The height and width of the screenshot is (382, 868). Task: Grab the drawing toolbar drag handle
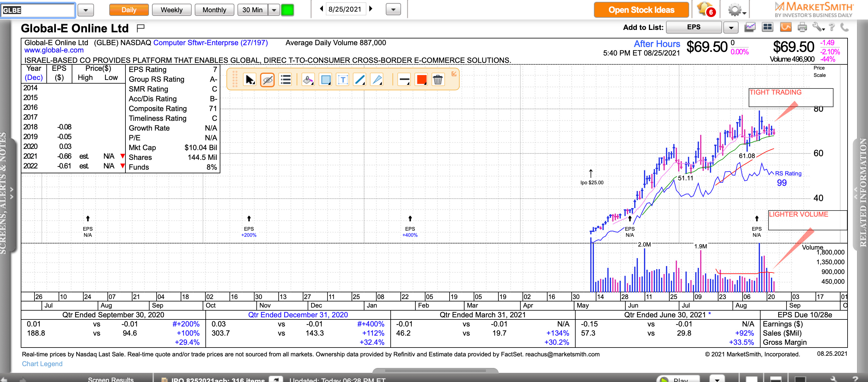coord(235,80)
